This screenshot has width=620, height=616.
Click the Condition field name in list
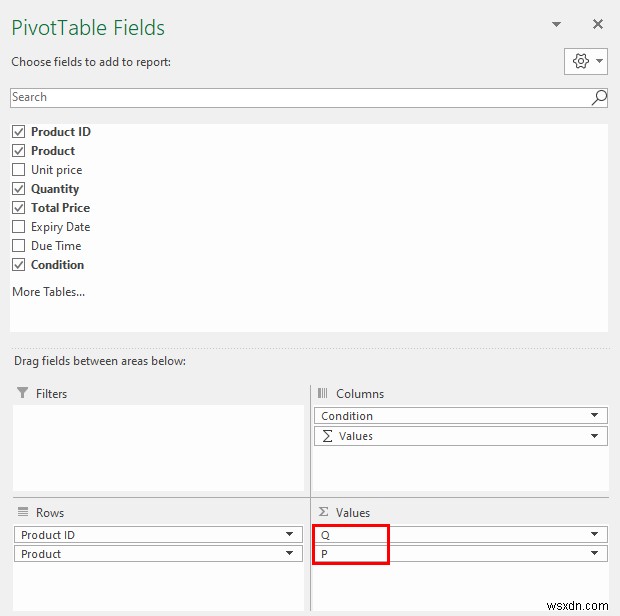(x=57, y=265)
